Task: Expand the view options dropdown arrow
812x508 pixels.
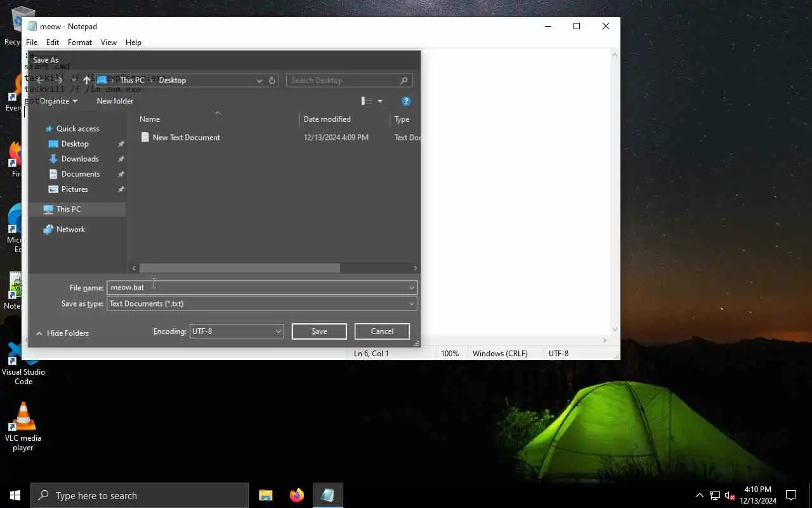Action: 380,101
